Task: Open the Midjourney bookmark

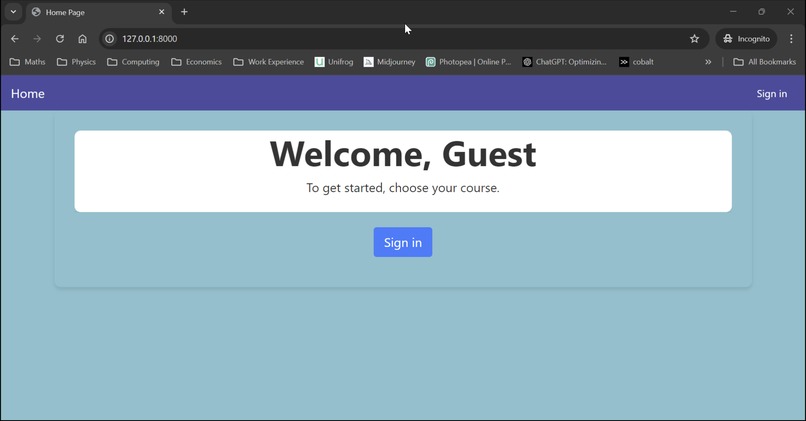Action: point(389,62)
